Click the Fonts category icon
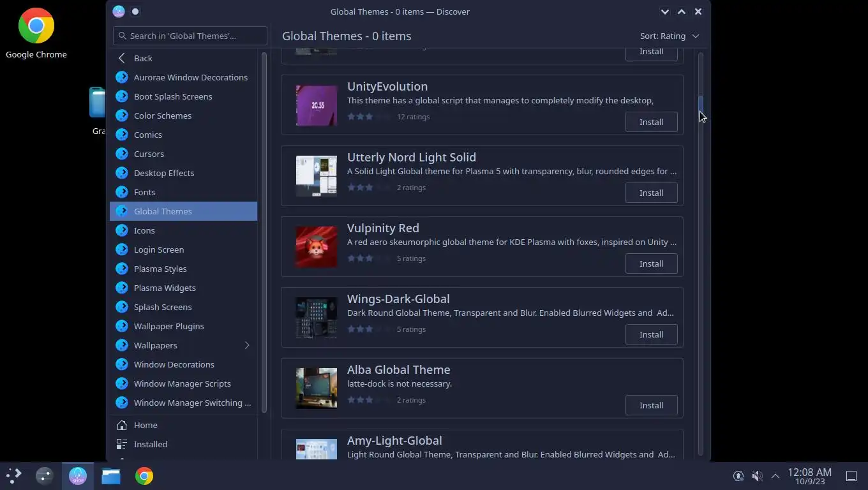The image size is (868, 490). click(122, 192)
